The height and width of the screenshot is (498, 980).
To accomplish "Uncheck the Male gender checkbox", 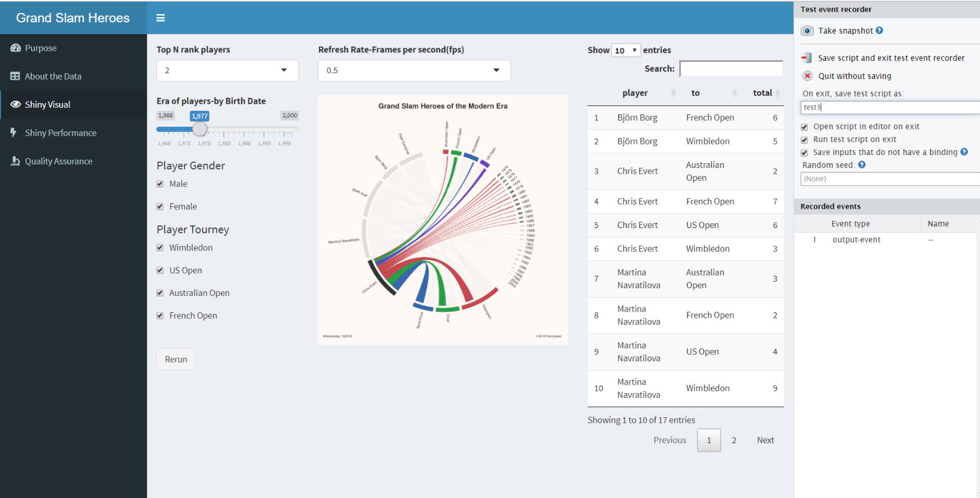I will (160, 184).
